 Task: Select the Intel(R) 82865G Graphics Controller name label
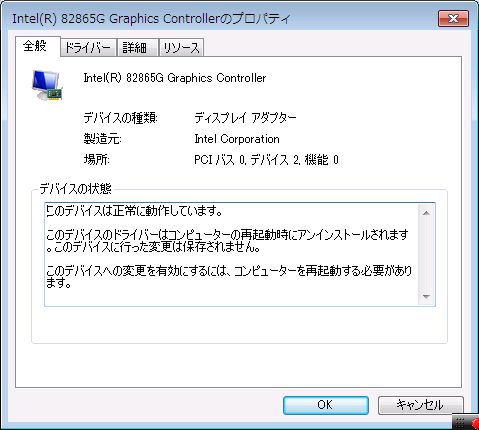click(x=175, y=78)
